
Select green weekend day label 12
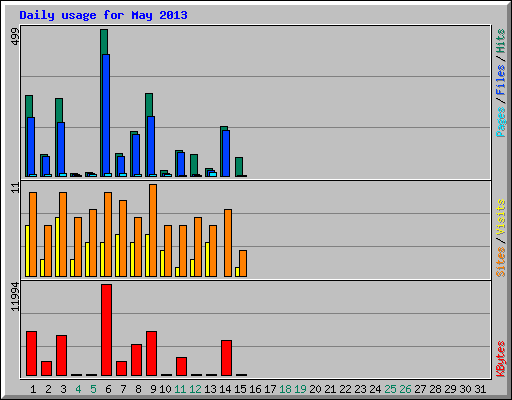click(195, 389)
